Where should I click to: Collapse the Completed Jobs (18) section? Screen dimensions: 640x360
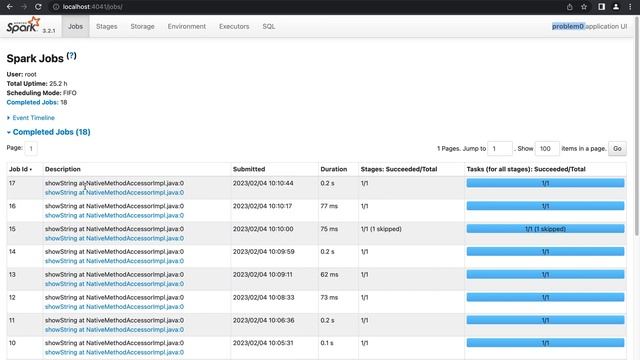pos(49,132)
